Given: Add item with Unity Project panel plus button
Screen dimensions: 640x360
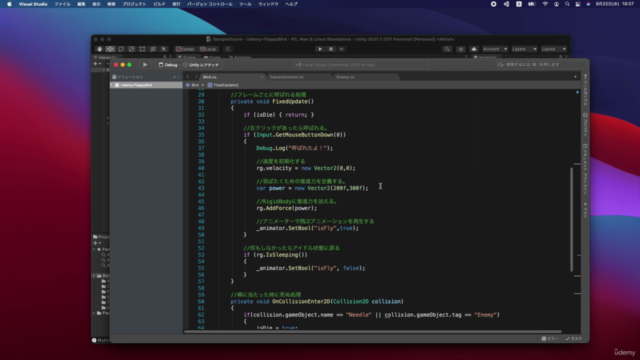Looking at the screenshot, I should coord(97,243).
